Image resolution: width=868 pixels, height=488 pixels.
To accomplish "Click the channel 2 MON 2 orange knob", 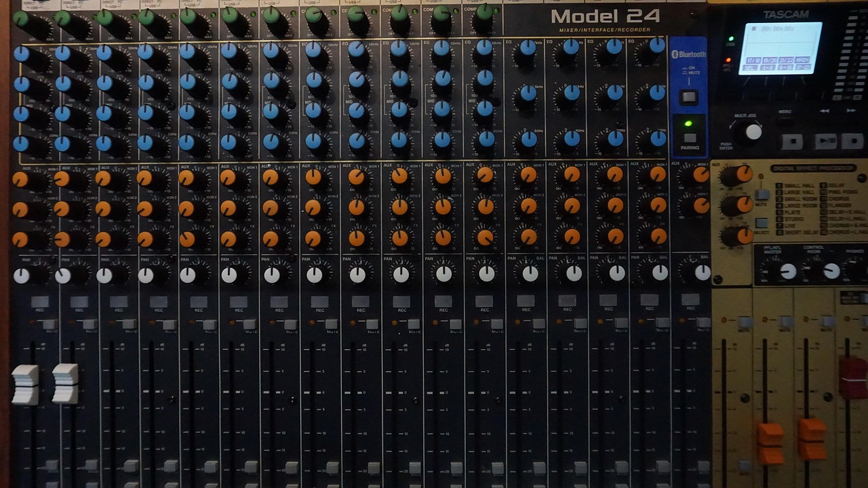I will pos(62,209).
